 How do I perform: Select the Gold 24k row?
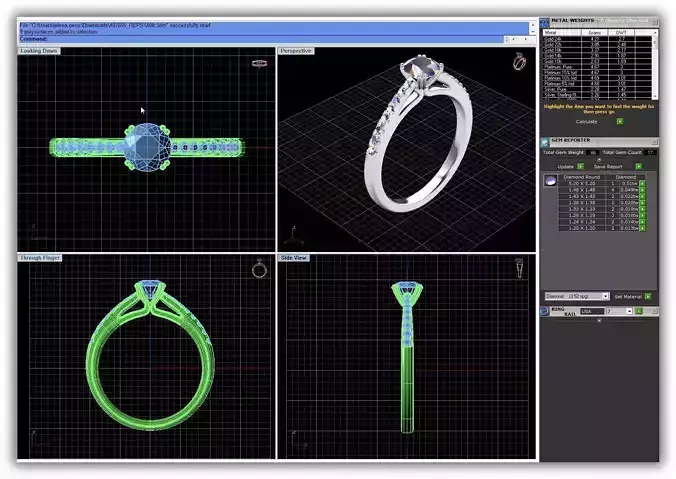coord(597,39)
